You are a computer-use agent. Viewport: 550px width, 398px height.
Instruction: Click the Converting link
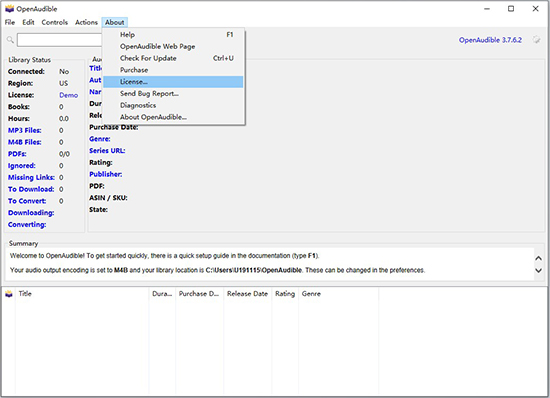coord(27,224)
